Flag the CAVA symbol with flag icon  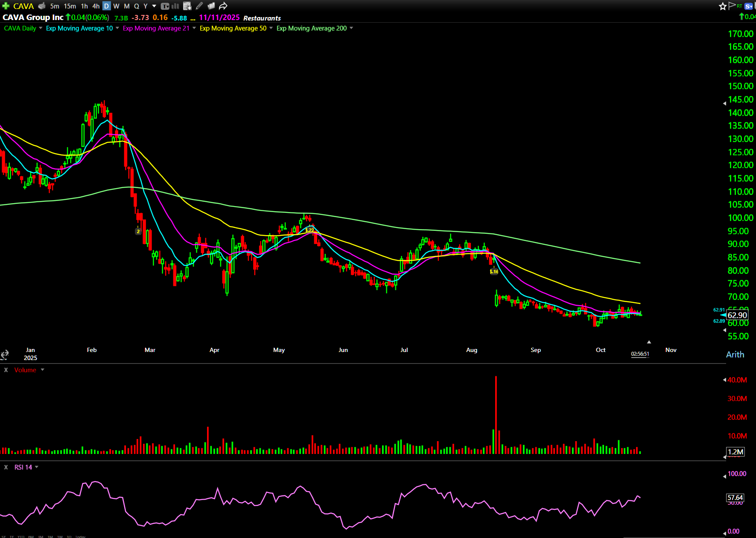(732, 6)
